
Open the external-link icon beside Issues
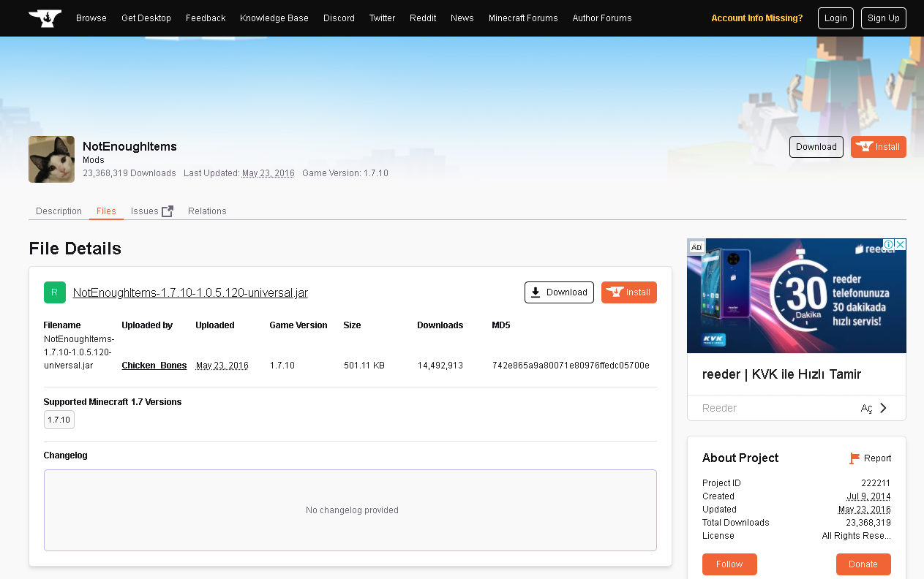(x=168, y=211)
